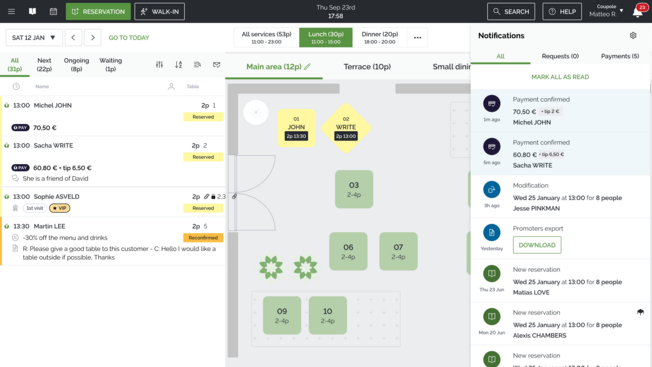Expand more services with ellipsis button
The height and width of the screenshot is (367, 652).
417,37
